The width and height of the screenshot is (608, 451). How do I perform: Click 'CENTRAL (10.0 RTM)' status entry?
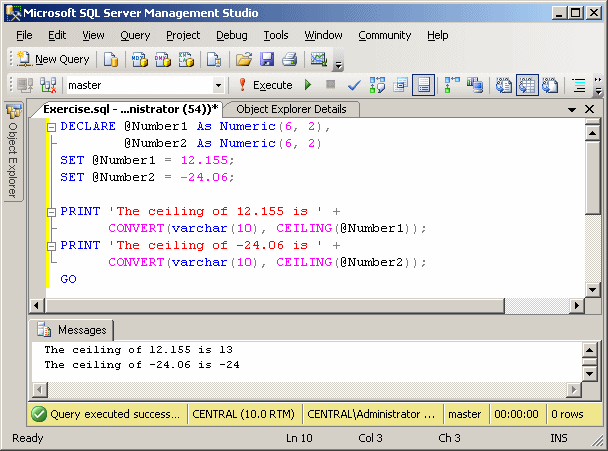pos(244,414)
